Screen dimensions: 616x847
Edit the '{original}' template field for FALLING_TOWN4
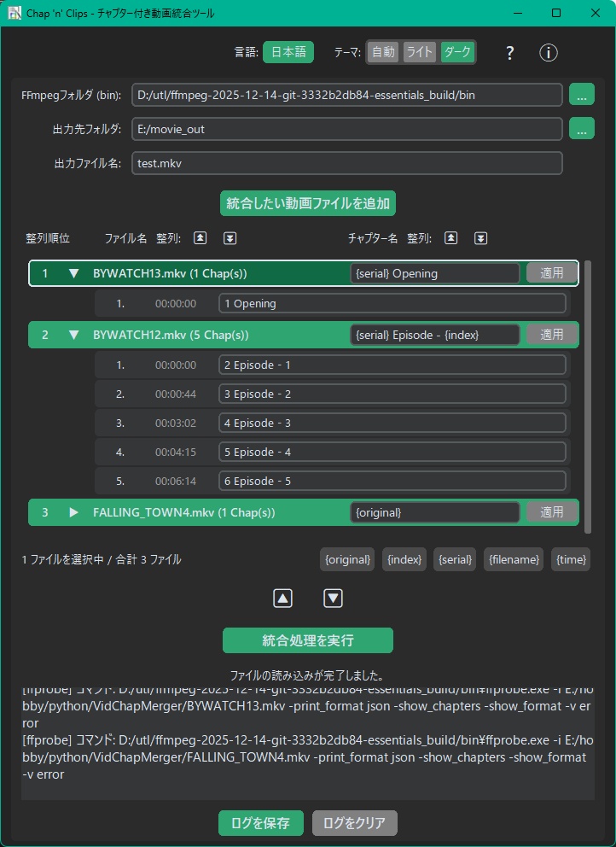pyautogui.click(x=434, y=512)
